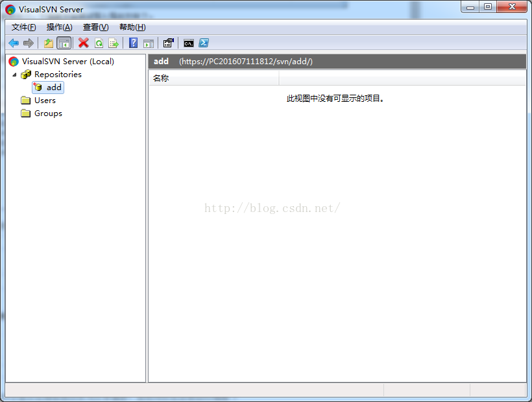Select the add repository tree item
Image resolution: width=532 pixels, height=402 pixels.
54,88
